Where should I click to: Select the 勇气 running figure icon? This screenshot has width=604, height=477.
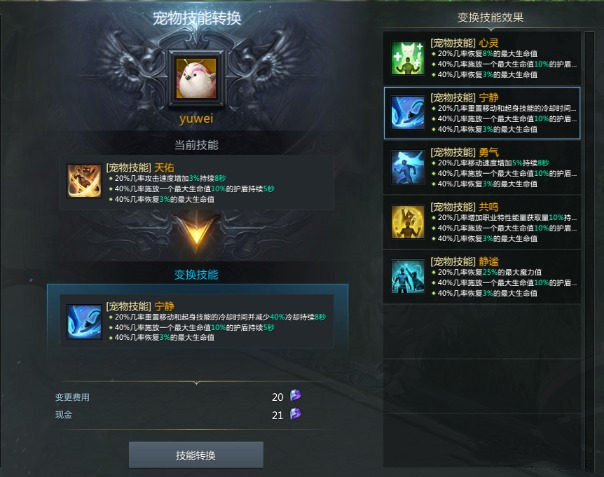[408, 168]
